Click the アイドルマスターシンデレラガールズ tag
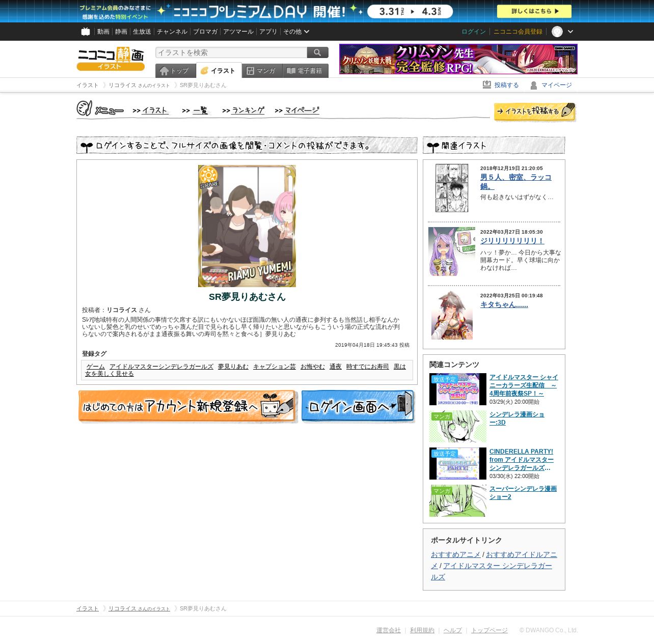This screenshot has height=644, width=654. coord(161,367)
